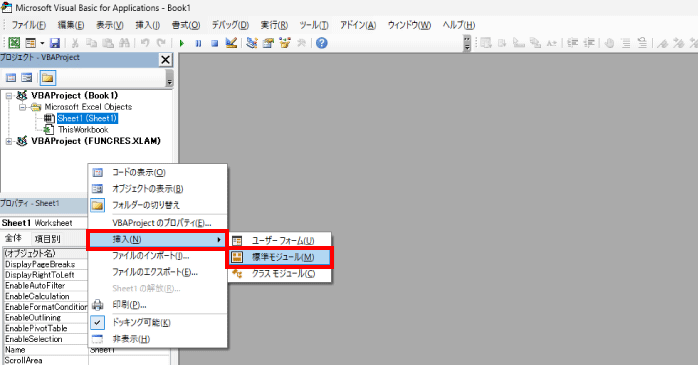
Task: Close the Project - VBAProject panel
Action: coord(165,60)
